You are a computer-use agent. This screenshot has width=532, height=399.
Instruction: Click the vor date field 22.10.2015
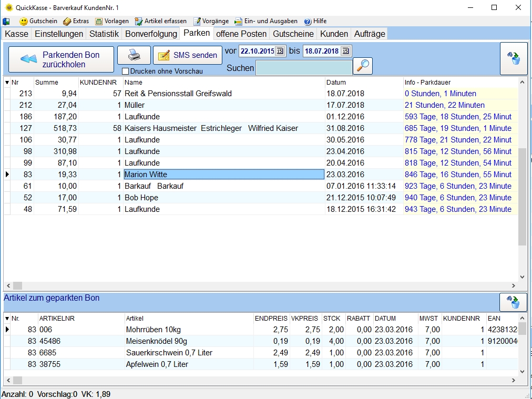[x=258, y=51]
